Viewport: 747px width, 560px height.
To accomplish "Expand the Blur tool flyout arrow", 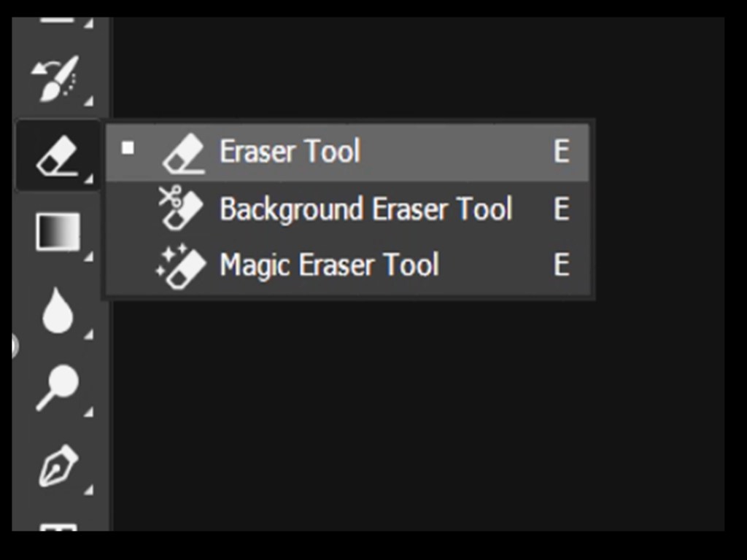I will click(x=88, y=335).
